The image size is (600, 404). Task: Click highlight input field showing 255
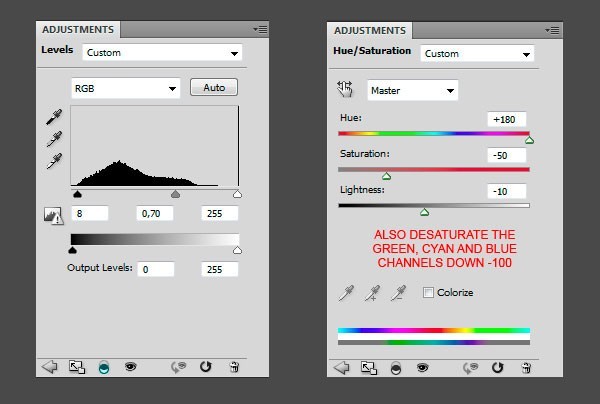[220, 213]
